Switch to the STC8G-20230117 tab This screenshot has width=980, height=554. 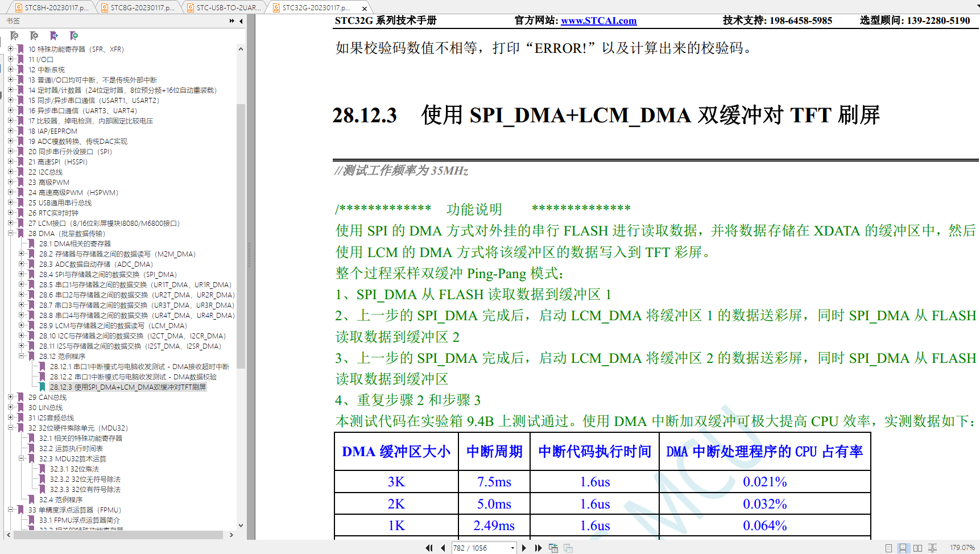pos(138,8)
